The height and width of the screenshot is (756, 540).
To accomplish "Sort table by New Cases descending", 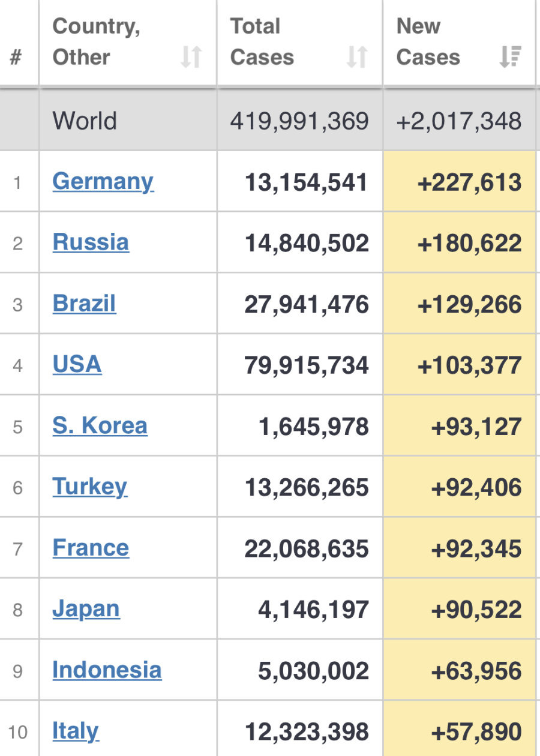I will click(511, 57).
